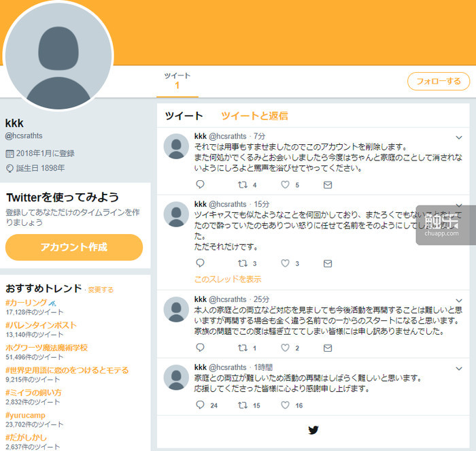Viewport: 476px width, 451px height.
Task: Open the chevron menu on the 25分 tweet
Action: point(459,301)
